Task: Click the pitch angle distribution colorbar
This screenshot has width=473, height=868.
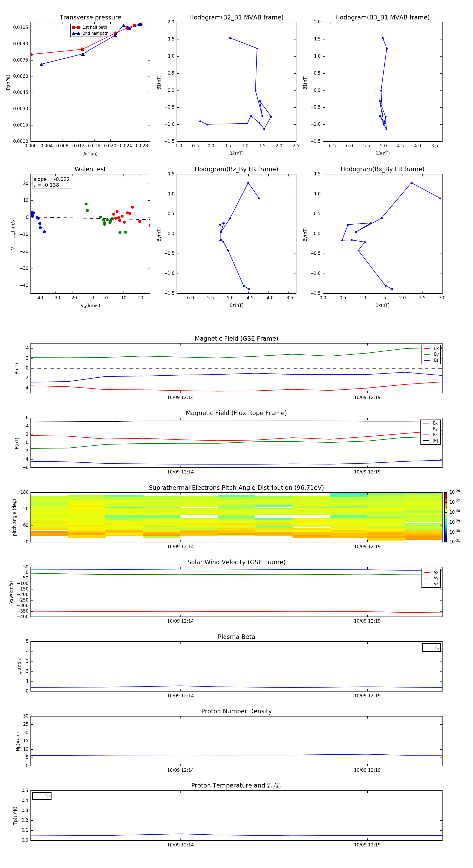Action: tap(445, 517)
